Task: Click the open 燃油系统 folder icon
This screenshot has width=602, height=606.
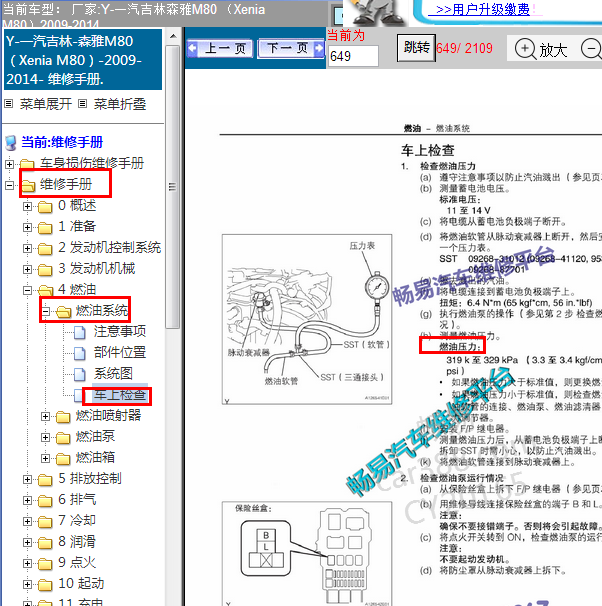Action: (x=64, y=312)
